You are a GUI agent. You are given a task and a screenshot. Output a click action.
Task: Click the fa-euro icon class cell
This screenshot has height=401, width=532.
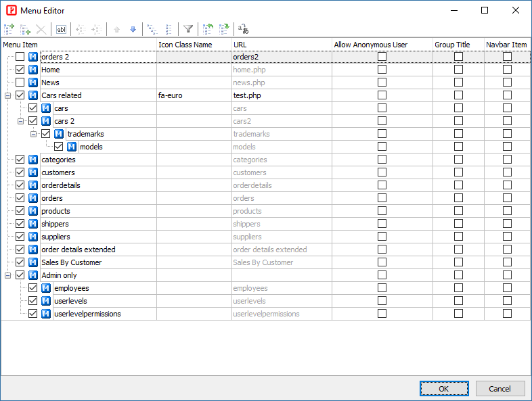[x=194, y=95]
